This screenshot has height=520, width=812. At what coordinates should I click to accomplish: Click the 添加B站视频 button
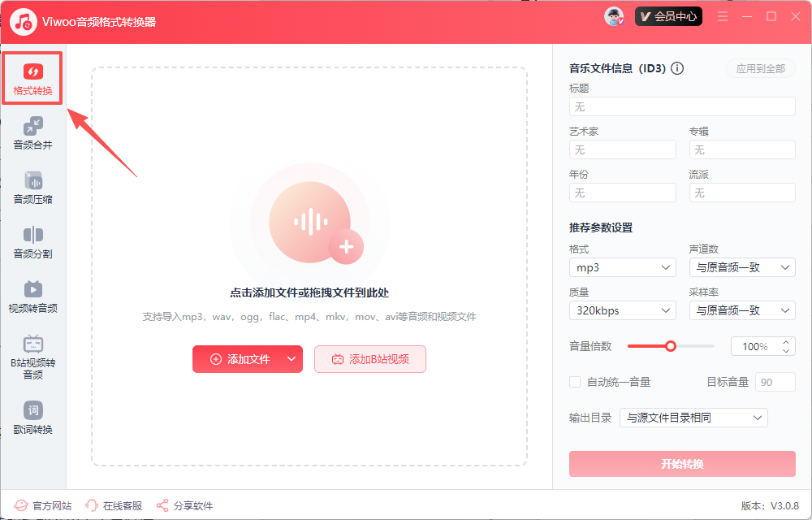click(x=369, y=358)
